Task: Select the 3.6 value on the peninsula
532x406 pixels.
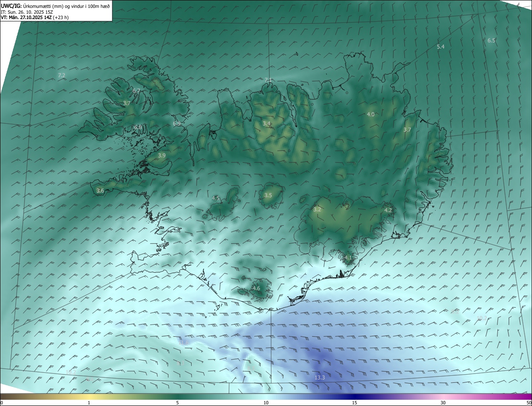Action: point(100,191)
